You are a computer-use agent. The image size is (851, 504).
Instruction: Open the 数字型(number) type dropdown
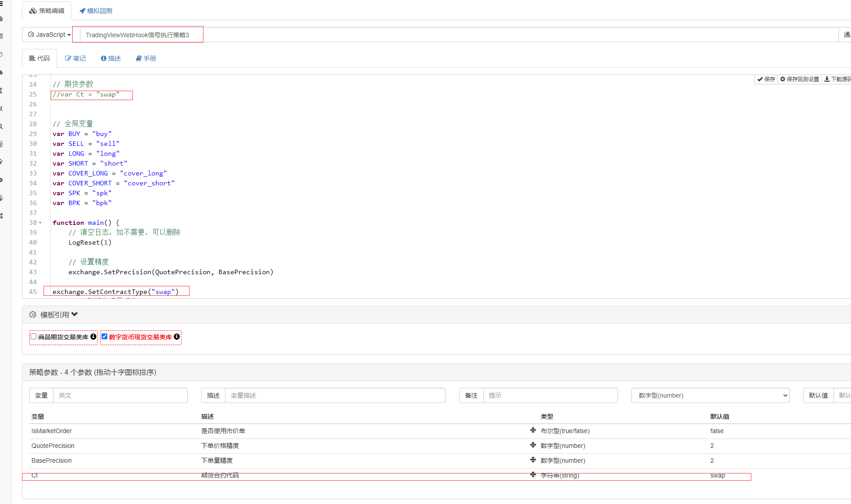(x=710, y=395)
